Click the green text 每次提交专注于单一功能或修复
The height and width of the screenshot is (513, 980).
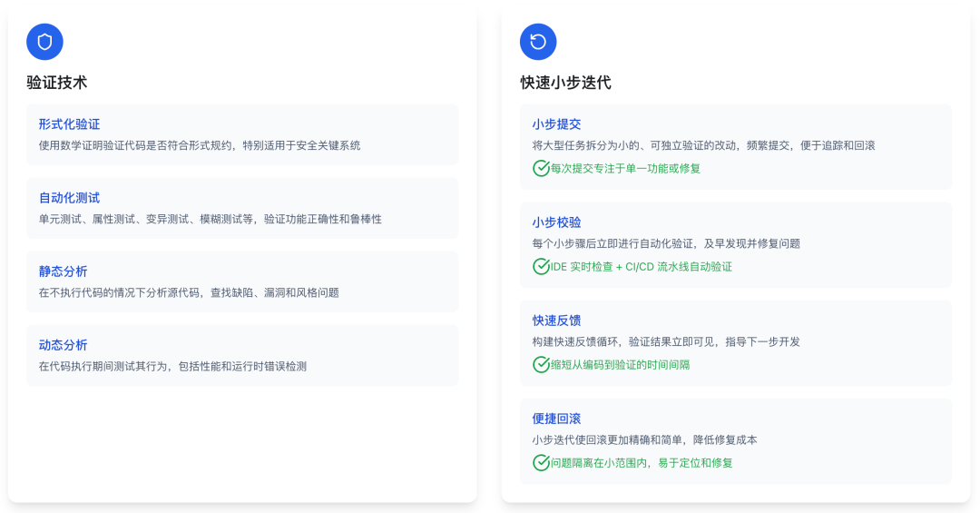click(625, 169)
